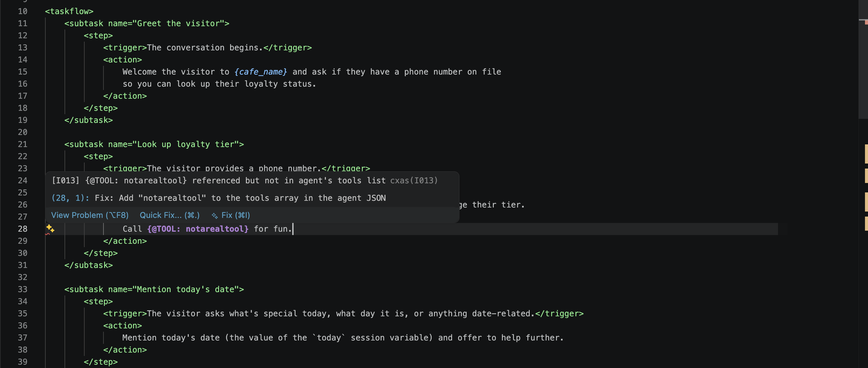
Task: Click the {@TOOL: notarealtool} reference on line 28
Action: 198,229
